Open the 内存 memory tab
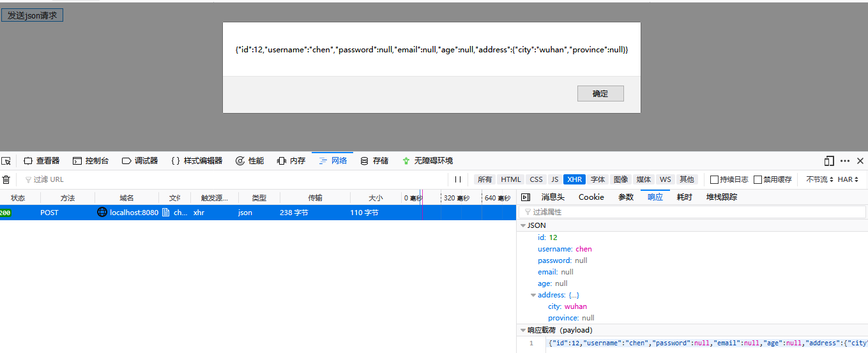The image size is (868, 353). (291, 161)
